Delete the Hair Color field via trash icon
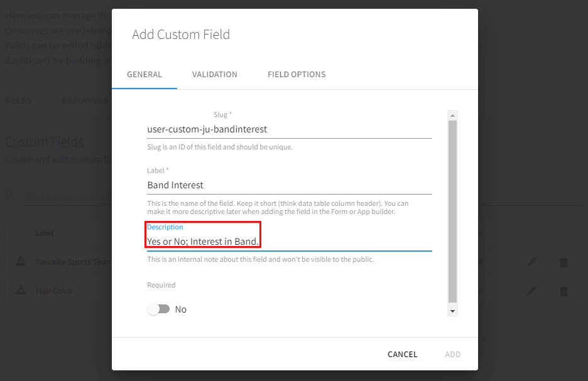Viewport: 588px width, 381px height. 563,291
